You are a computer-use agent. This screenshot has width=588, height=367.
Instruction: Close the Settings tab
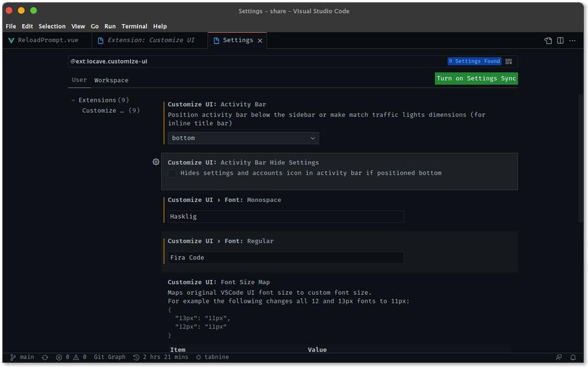[261, 40]
